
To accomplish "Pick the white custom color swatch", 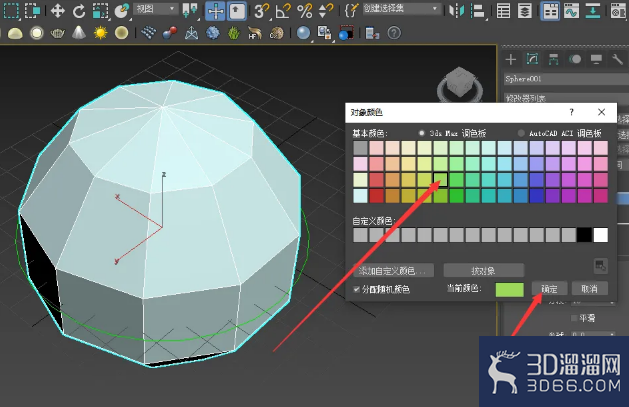I will (601, 235).
